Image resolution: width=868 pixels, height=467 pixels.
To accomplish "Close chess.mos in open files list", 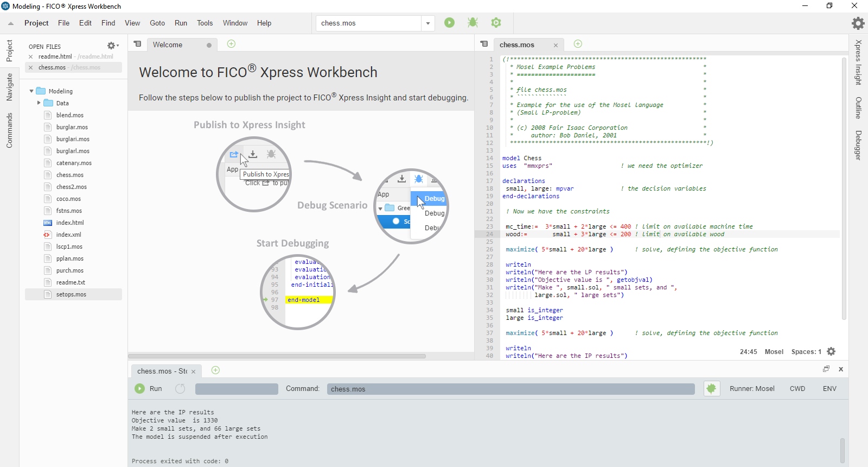I will (x=30, y=67).
